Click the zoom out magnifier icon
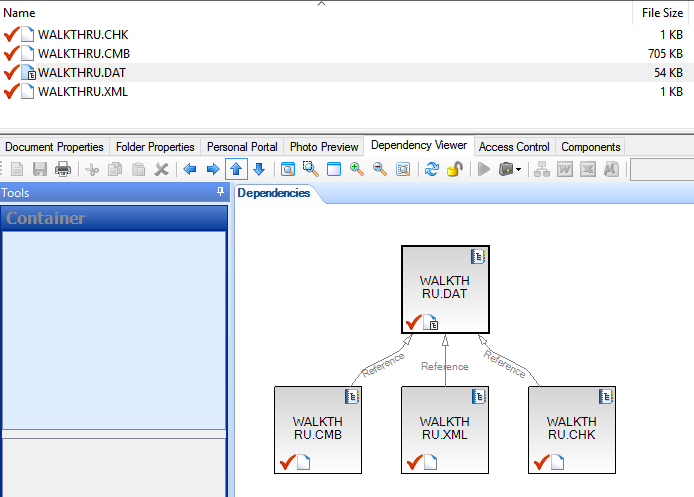Viewport: 694px width, 497px height. tap(380, 169)
